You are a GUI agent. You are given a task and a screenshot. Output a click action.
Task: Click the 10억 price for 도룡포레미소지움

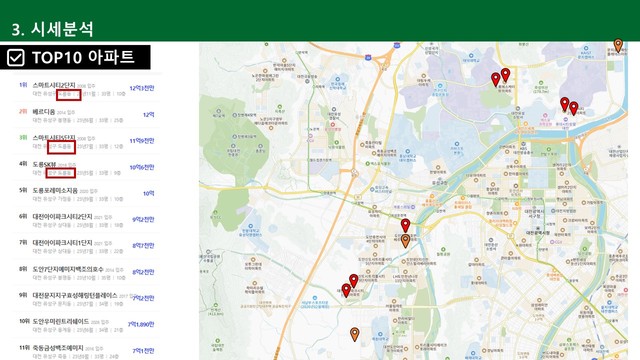(x=149, y=193)
